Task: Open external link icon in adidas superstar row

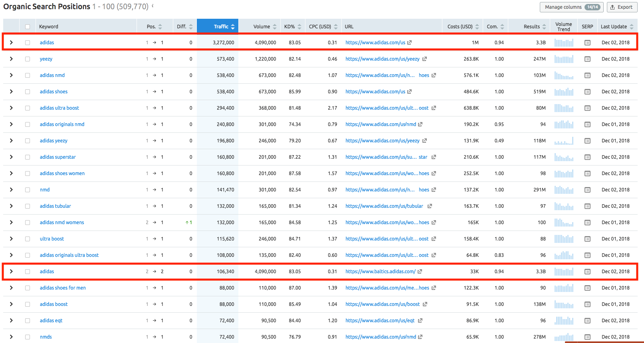Action: 434,157
